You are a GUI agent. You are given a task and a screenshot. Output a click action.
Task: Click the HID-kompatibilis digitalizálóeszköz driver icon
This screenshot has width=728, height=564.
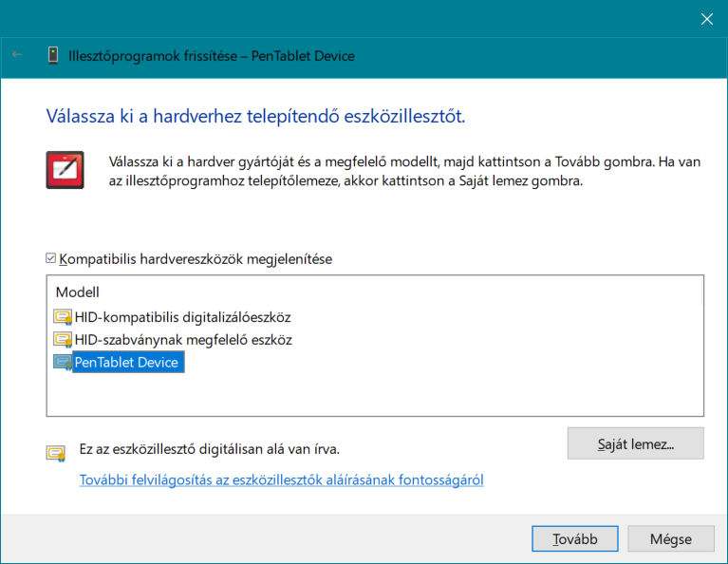click(63, 317)
